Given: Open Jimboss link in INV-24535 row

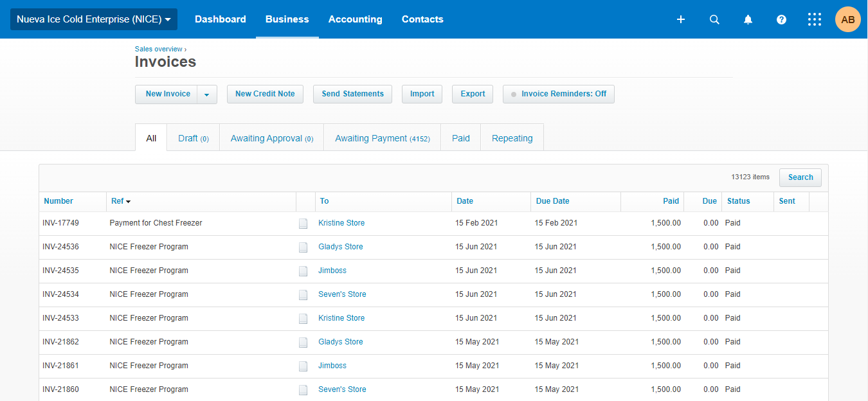Looking at the screenshot, I should pyautogui.click(x=332, y=271).
